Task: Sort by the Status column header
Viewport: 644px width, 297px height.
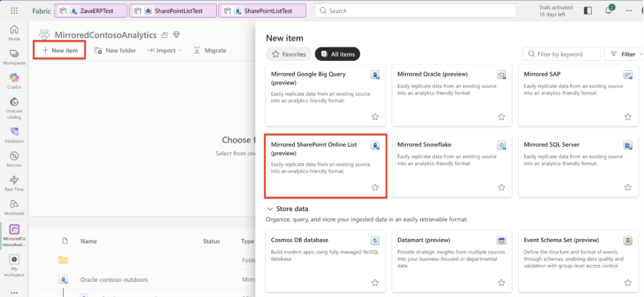Action: click(x=211, y=241)
